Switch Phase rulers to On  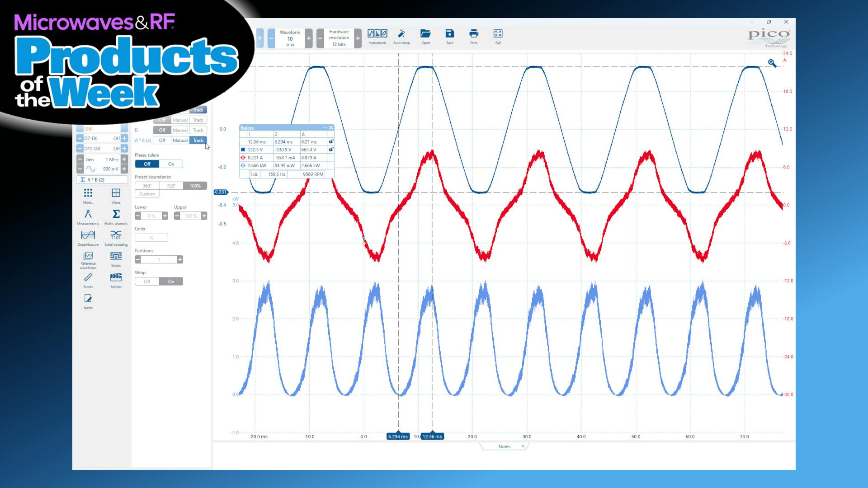pyautogui.click(x=171, y=164)
